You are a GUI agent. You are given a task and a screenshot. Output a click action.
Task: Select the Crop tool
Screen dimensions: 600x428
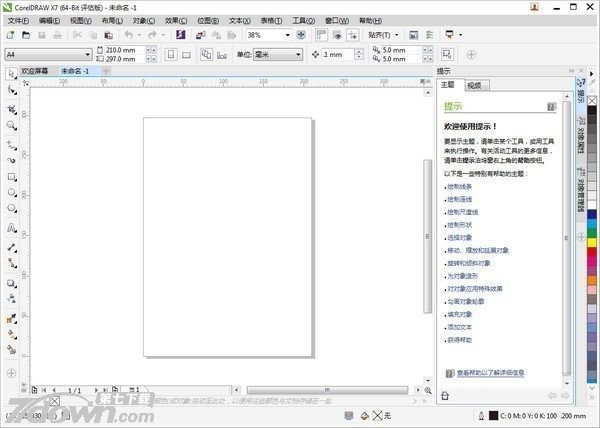coord(11,108)
